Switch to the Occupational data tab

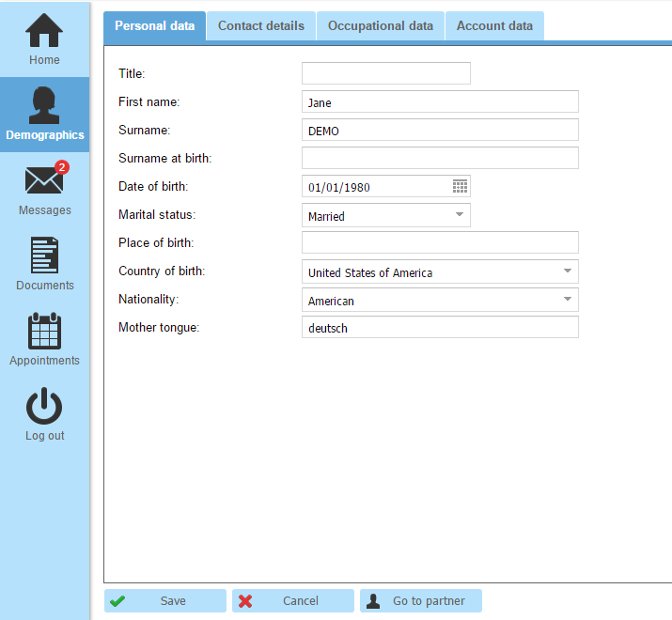pyautogui.click(x=381, y=26)
